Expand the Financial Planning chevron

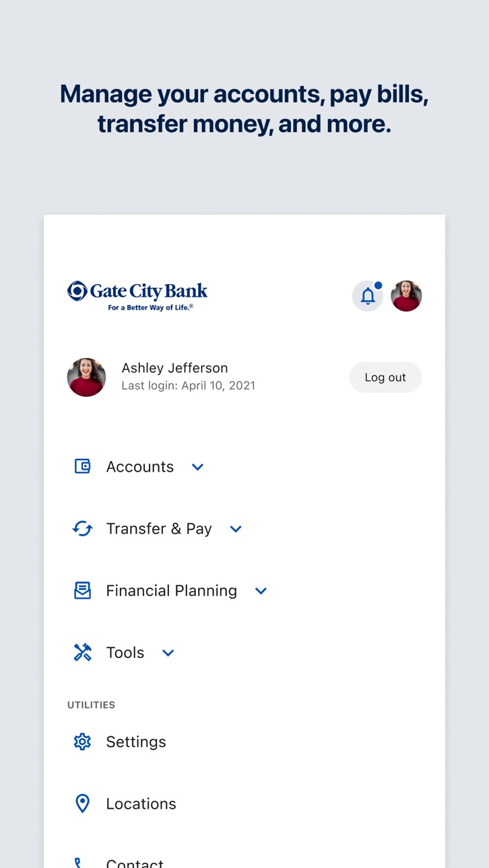tap(261, 591)
